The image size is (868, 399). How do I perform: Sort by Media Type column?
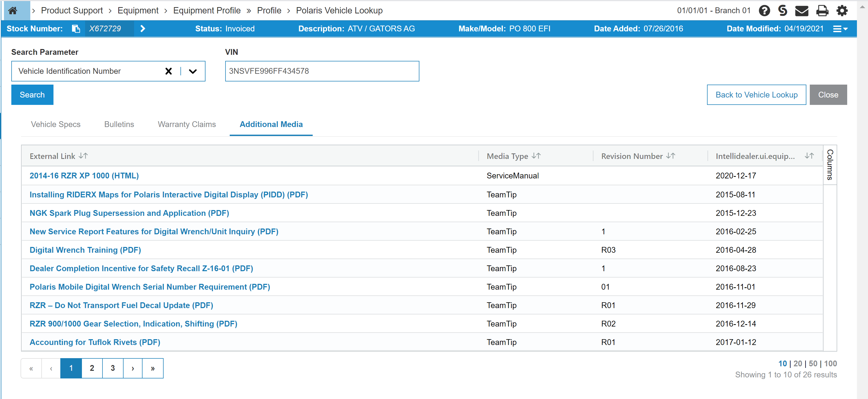coord(536,156)
